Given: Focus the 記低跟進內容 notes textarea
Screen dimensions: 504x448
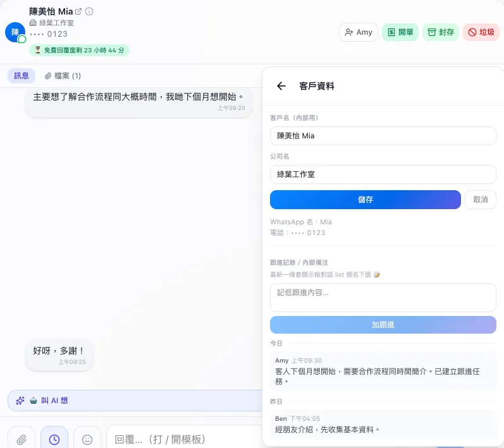Looking at the screenshot, I should coord(383,298).
